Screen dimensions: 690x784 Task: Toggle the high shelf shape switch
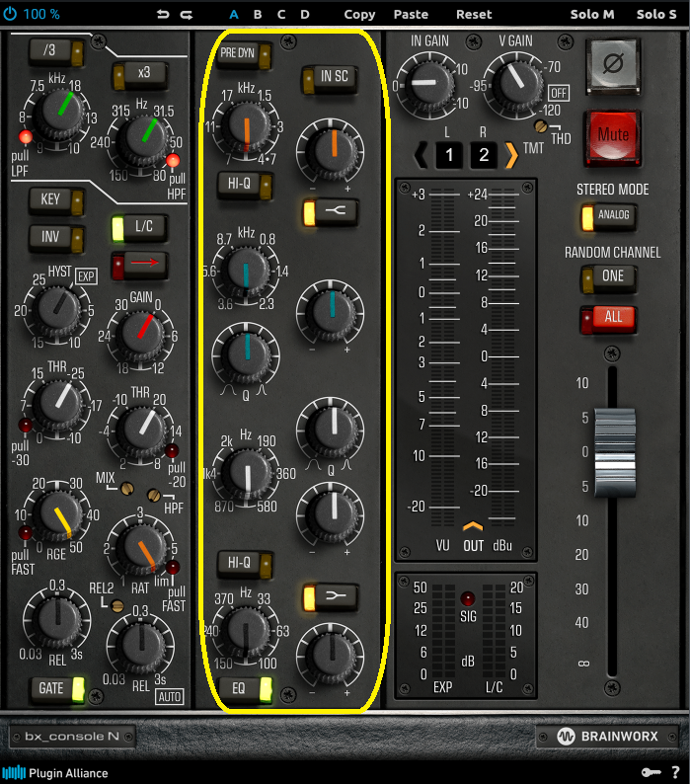point(331,212)
